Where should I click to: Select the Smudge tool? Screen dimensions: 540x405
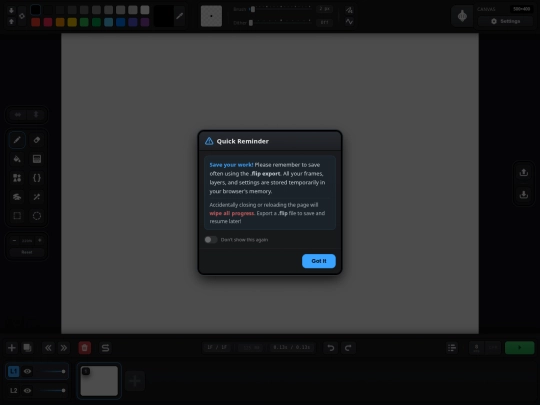17,197
